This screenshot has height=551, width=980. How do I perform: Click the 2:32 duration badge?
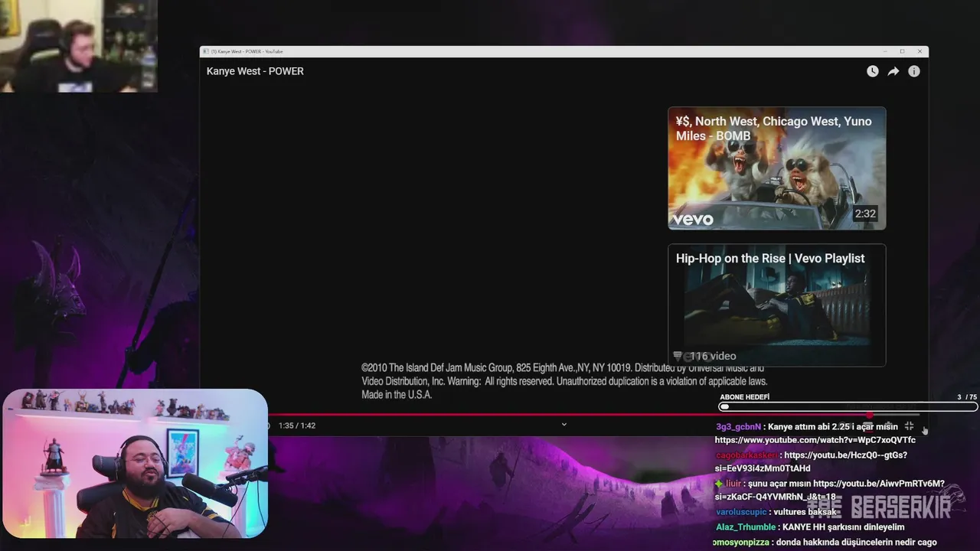[x=865, y=214]
